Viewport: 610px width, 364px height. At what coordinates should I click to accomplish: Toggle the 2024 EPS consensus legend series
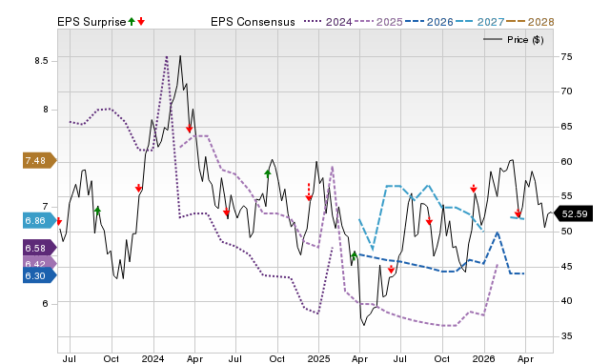click(x=328, y=22)
